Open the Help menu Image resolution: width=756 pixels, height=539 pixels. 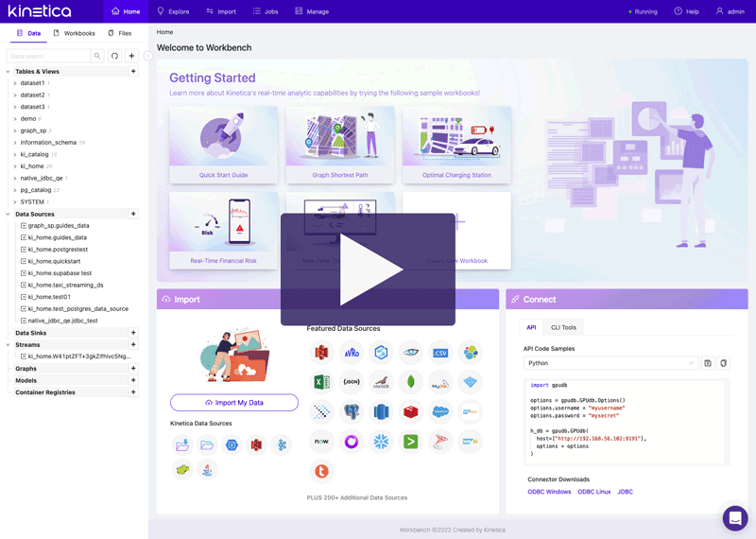tap(686, 11)
